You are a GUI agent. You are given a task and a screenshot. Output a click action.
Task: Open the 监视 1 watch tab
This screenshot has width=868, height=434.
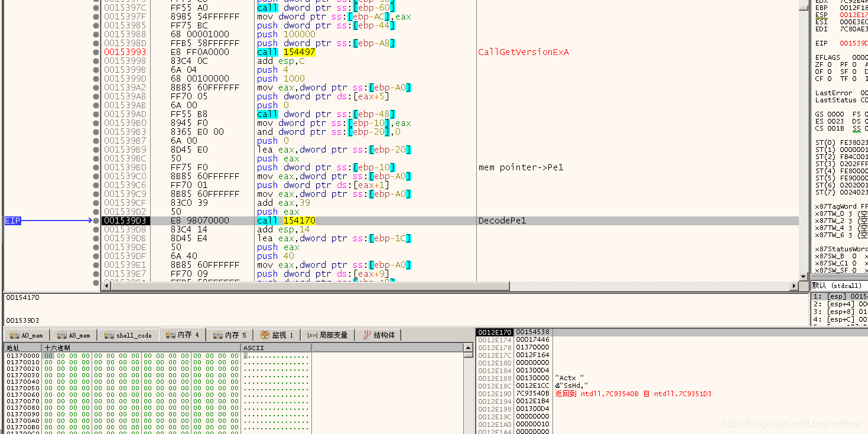pos(277,335)
